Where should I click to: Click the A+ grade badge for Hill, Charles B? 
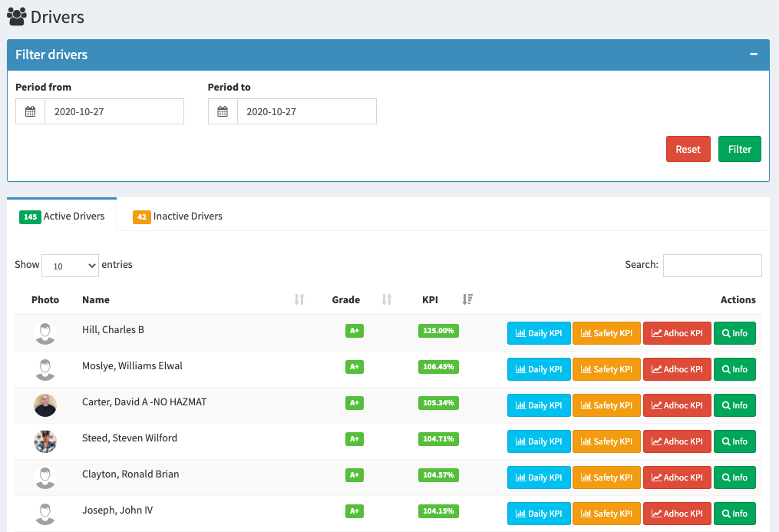coord(355,331)
